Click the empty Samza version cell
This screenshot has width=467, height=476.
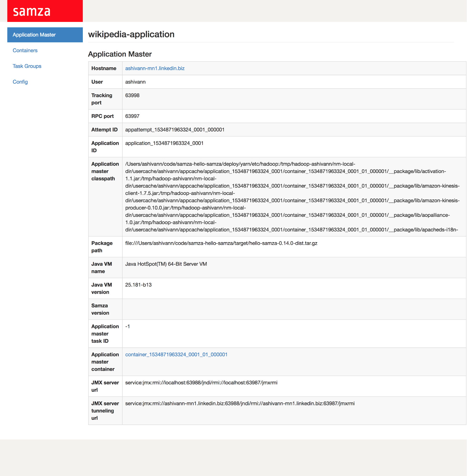pyautogui.click(x=294, y=309)
